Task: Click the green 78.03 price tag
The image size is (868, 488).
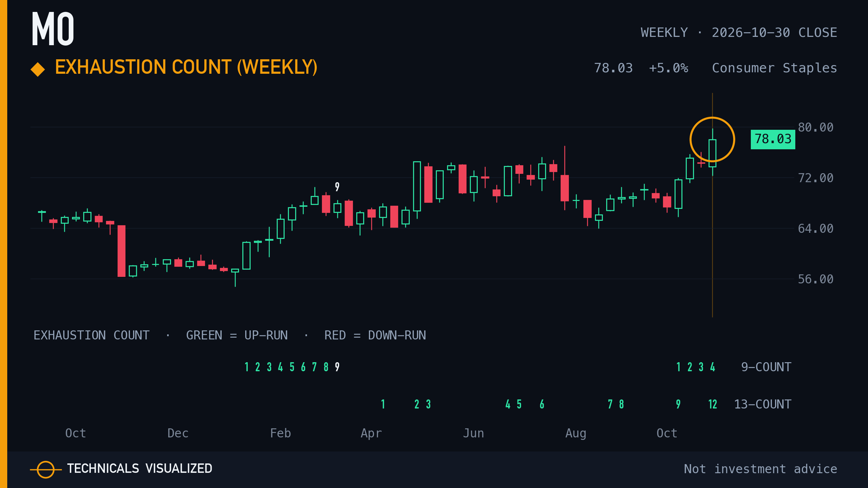Action: (773, 139)
